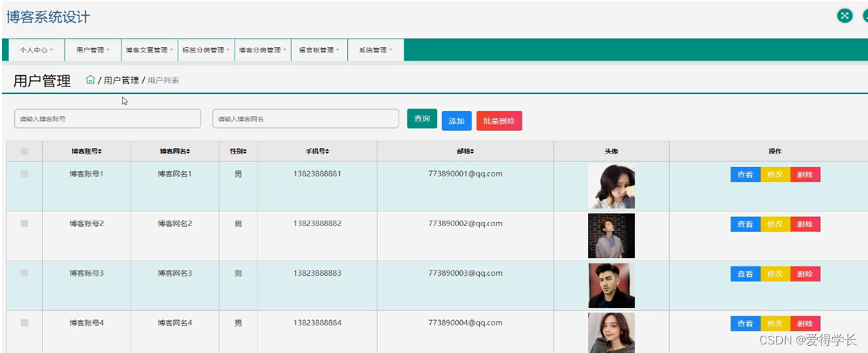The width and height of the screenshot is (868, 353).
Task: Check the select-all checkbox in table header
Action: (24, 151)
